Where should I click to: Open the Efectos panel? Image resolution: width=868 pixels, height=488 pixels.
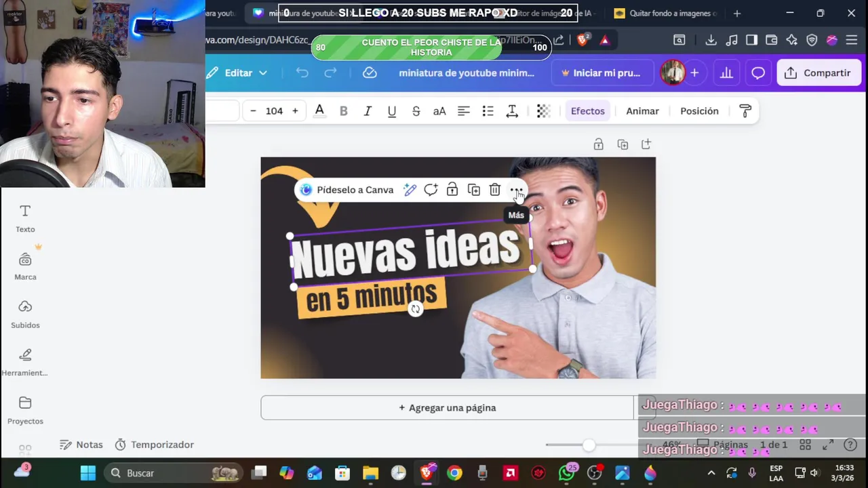pyautogui.click(x=588, y=111)
